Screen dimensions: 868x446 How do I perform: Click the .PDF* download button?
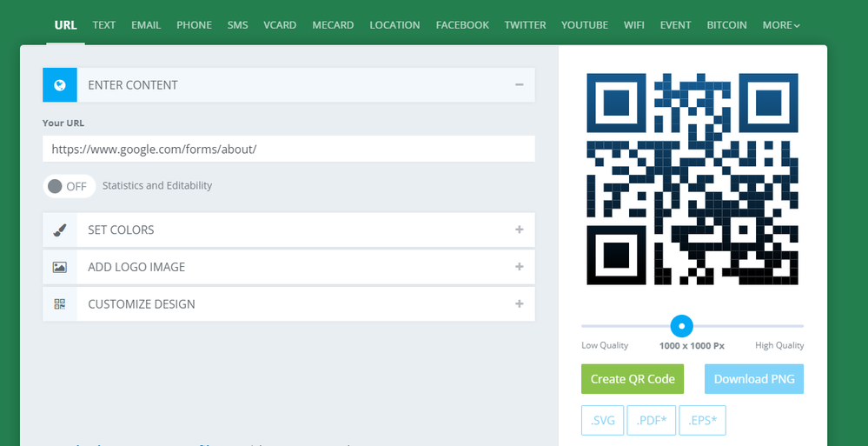tap(651, 421)
